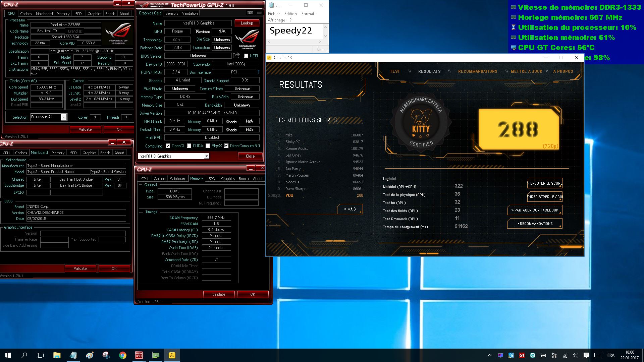Click ENVOYER LE SCORE in Catzilla
The image size is (644, 362).
click(x=545, y=183)
